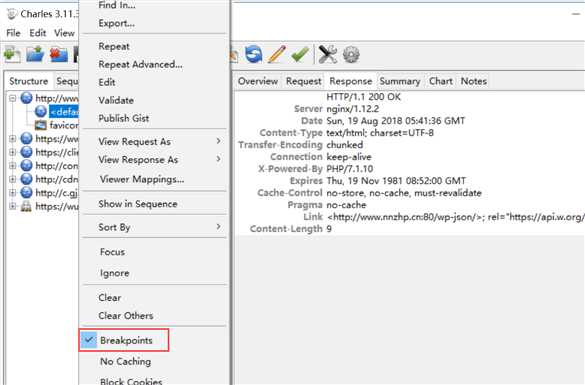Expand the http://c.gj host node

pyautogui.click(x=13, y=192)
